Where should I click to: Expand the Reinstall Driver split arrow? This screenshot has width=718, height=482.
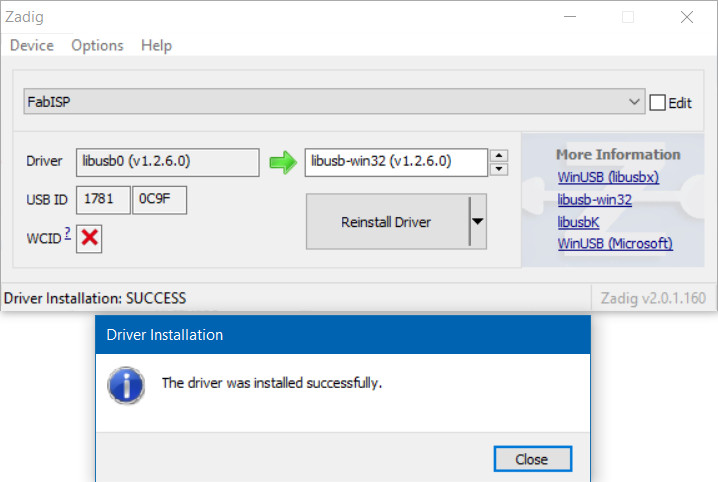coord(478,222)
